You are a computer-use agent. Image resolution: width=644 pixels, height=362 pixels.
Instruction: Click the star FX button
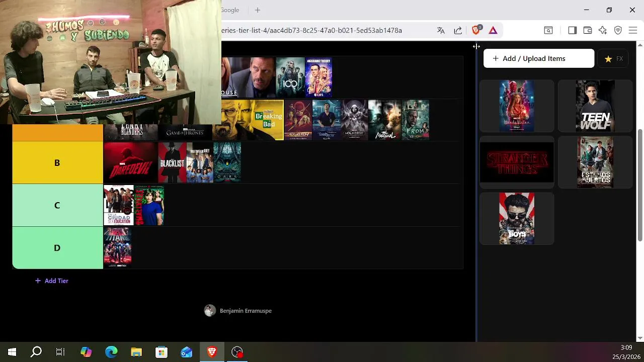click(613, 59)
